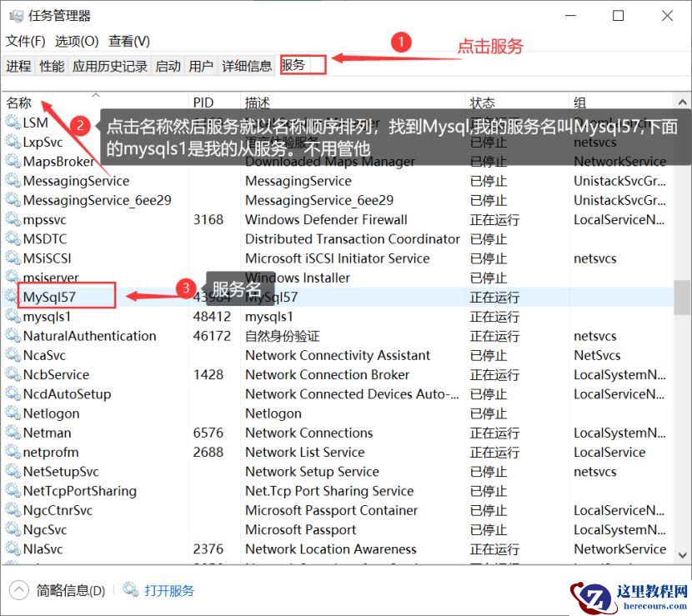Viewport: 692px width, 616px height.
Task: Click the gear icon beside NaturalAuthentication
Action: click(13, 336)
